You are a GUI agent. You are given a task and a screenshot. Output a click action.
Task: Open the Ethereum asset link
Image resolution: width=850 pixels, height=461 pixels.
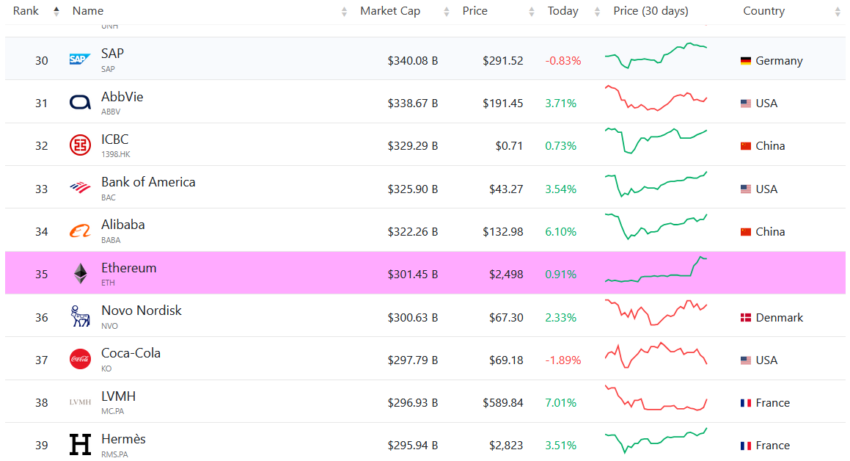128,267
